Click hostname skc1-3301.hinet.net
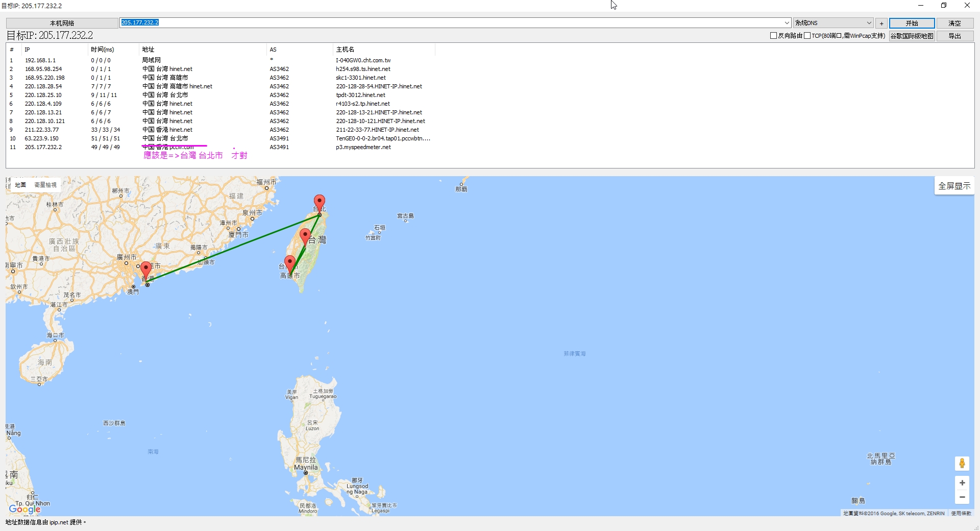This screenshot has height=531, width=980. (361, 78)
